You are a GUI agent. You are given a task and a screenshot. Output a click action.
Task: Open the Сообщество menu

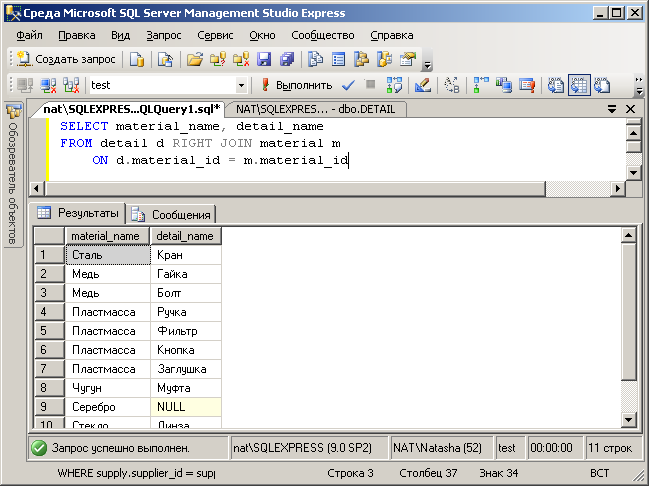click(323, 36)
